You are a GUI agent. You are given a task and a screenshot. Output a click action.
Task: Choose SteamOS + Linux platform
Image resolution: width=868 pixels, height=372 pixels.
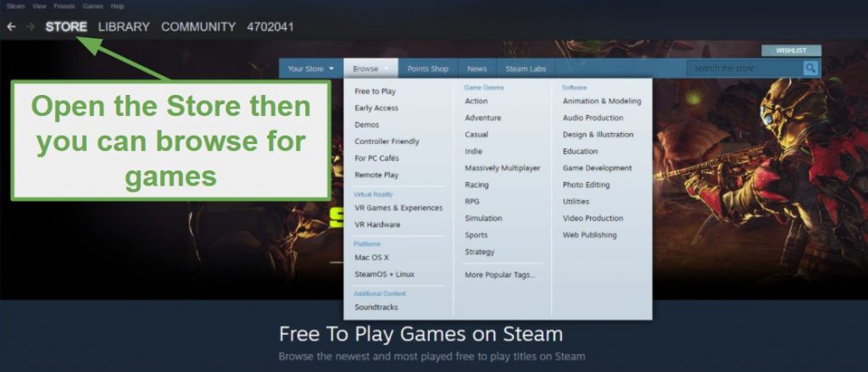coord(384,274)
